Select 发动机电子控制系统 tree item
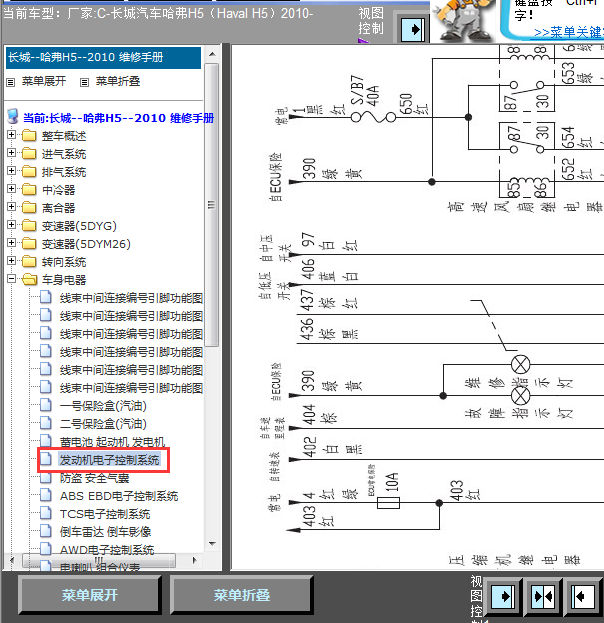The height and width of the screenshot is (623, 604). (109, 460)
